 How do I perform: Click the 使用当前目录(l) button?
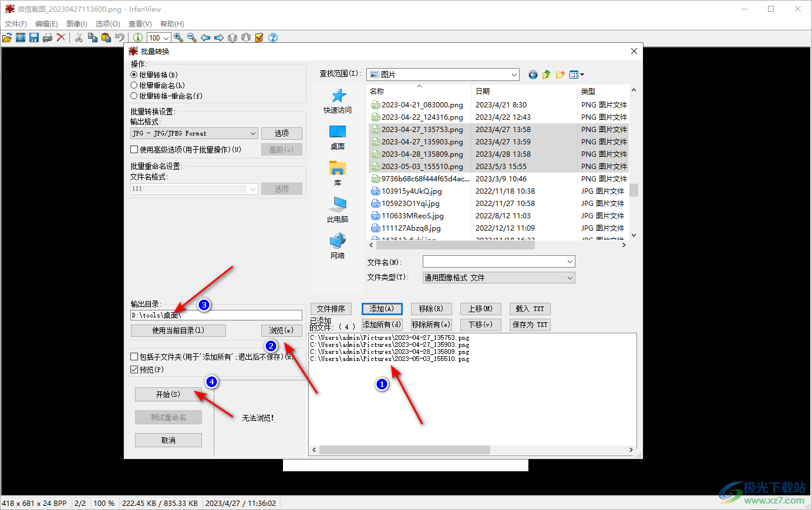click(x=178, y=330)
